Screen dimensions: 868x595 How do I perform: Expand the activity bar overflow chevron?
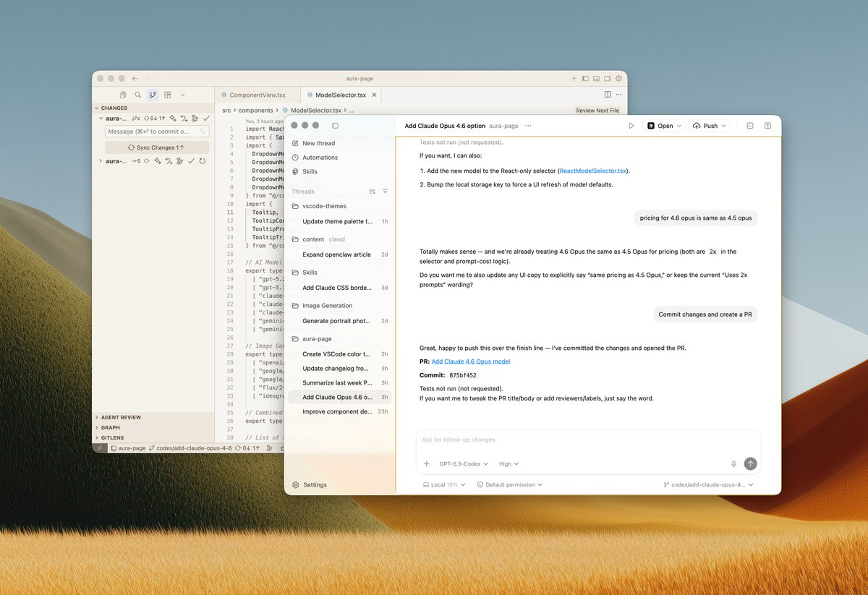182,95
